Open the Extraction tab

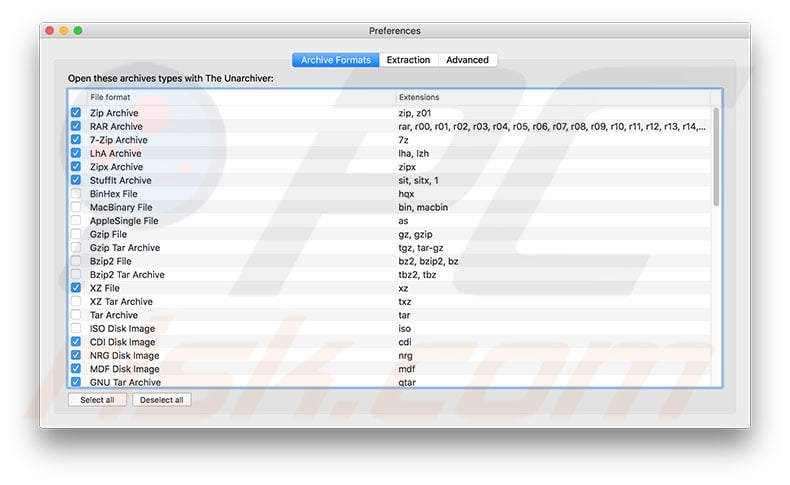(409, 60)
